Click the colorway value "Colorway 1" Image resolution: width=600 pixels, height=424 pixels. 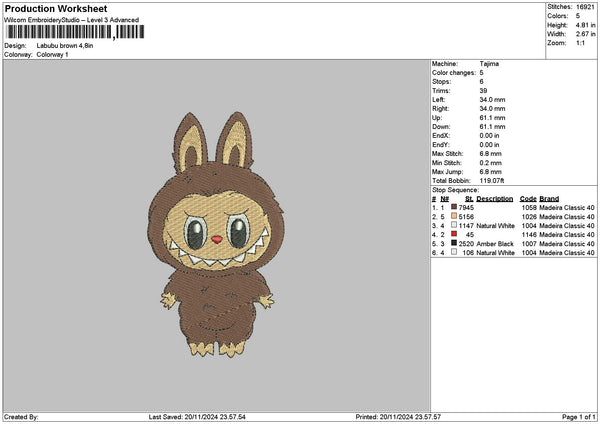52,55
